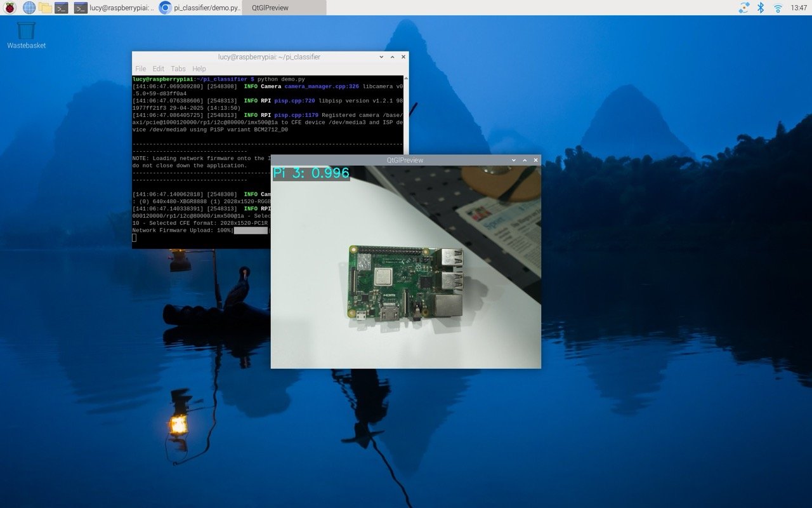Minimize the QtGlPreview window using the down chevron
This screenshot has width=812, height=508.
tap(514, 160)
